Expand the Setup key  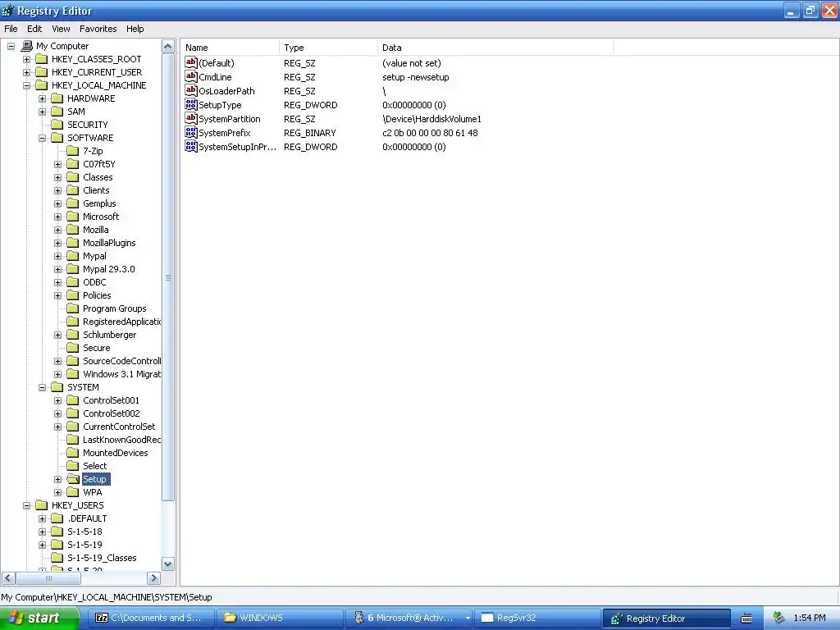click(x=58, y=479)
